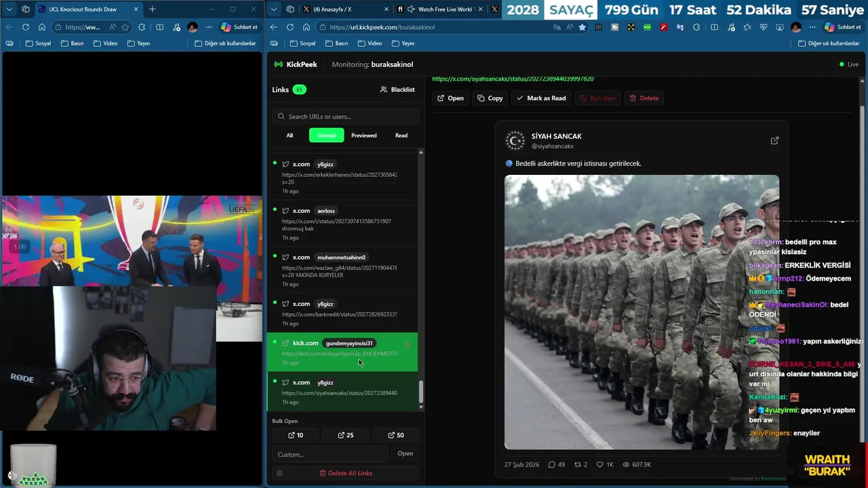Mark the selected link as read
This screenshot has width=868, height=488.
click(540, 98)
